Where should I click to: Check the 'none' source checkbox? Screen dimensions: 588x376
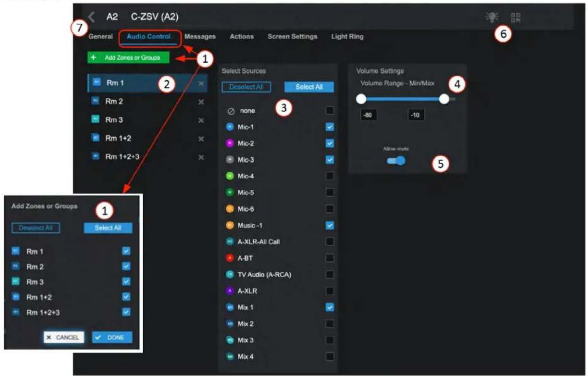[330, 111]
